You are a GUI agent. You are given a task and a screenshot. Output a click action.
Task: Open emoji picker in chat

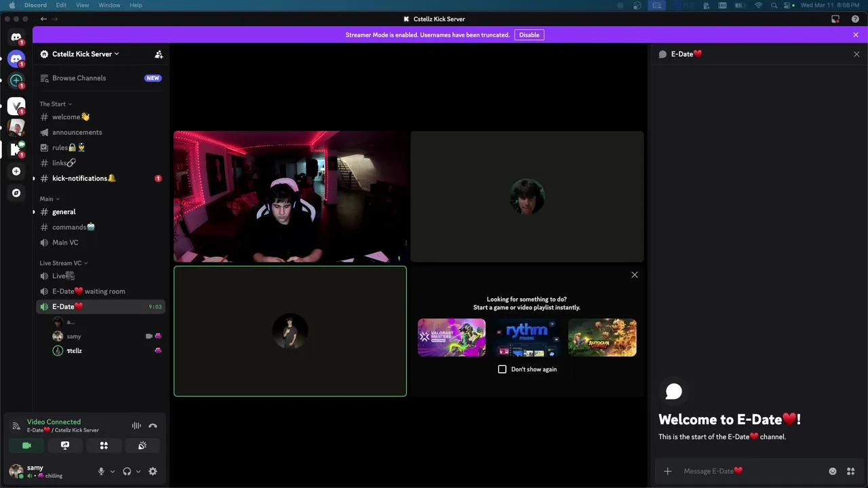(833, 471)
